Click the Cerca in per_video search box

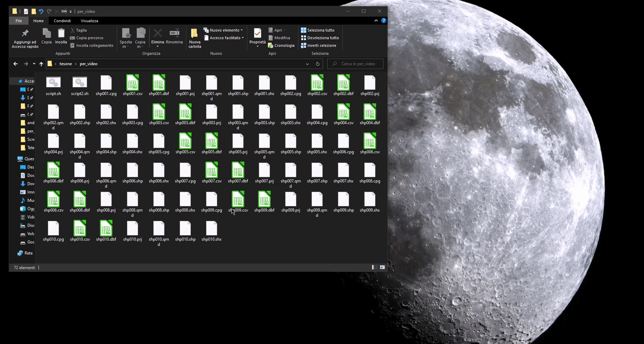click(x=358, y=64)
